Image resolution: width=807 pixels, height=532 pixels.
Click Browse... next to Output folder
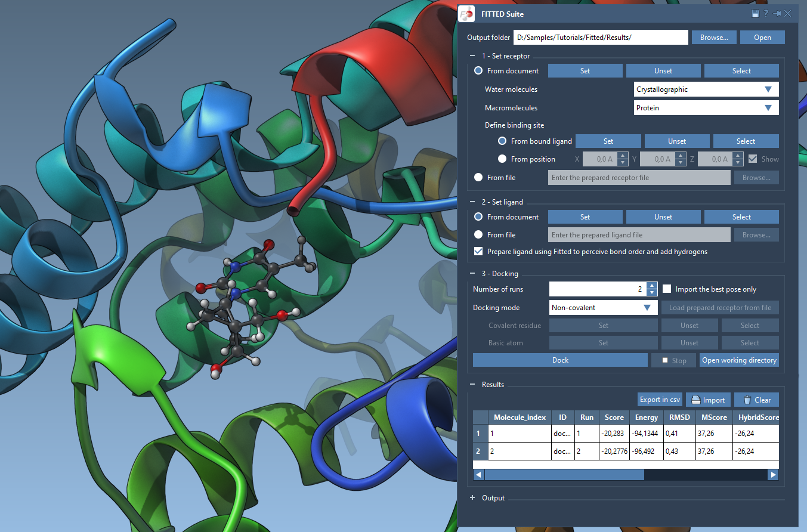[x=714, y=38]
